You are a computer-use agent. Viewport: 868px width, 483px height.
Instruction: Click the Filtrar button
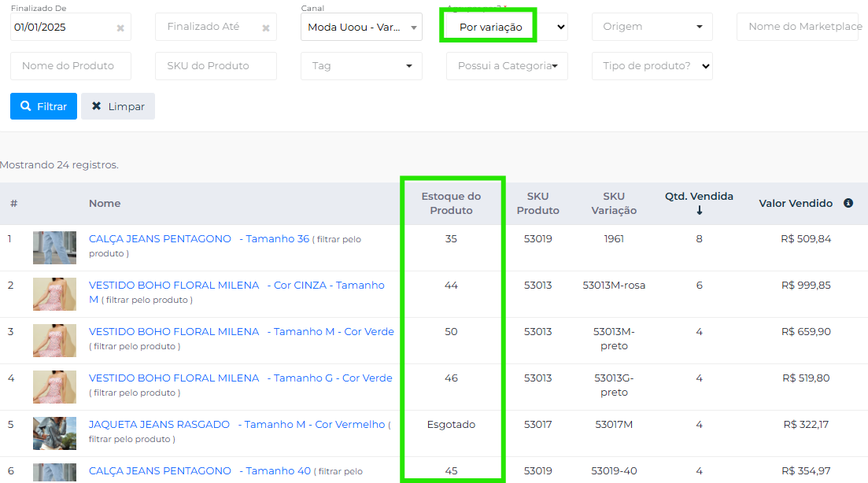[x=43, y=106]
